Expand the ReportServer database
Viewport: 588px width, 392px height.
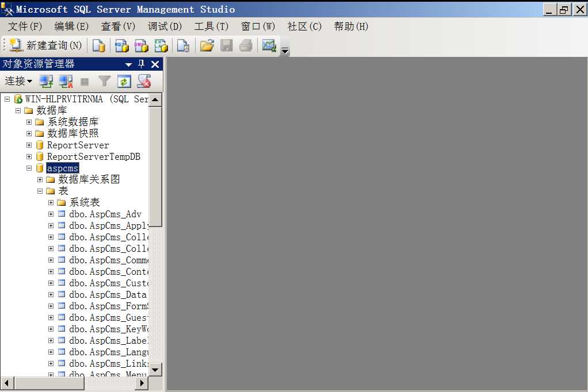[29, 145]
